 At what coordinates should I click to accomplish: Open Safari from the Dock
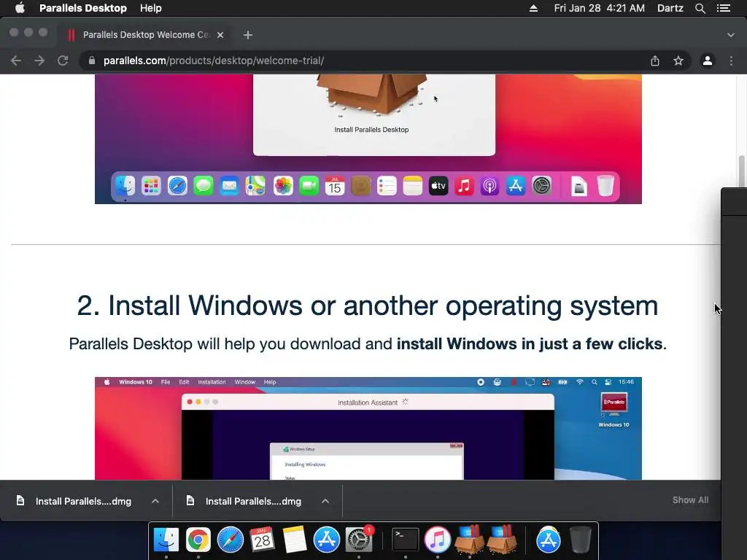click(x=230, y=540)
